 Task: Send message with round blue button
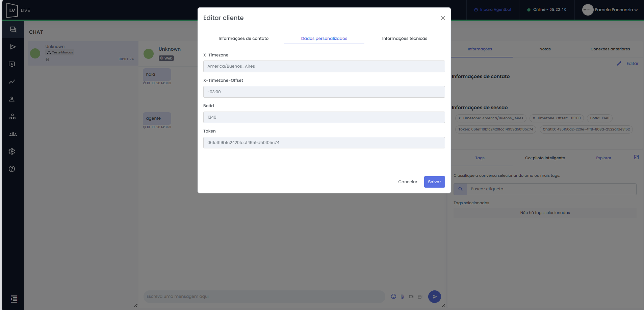435,296
